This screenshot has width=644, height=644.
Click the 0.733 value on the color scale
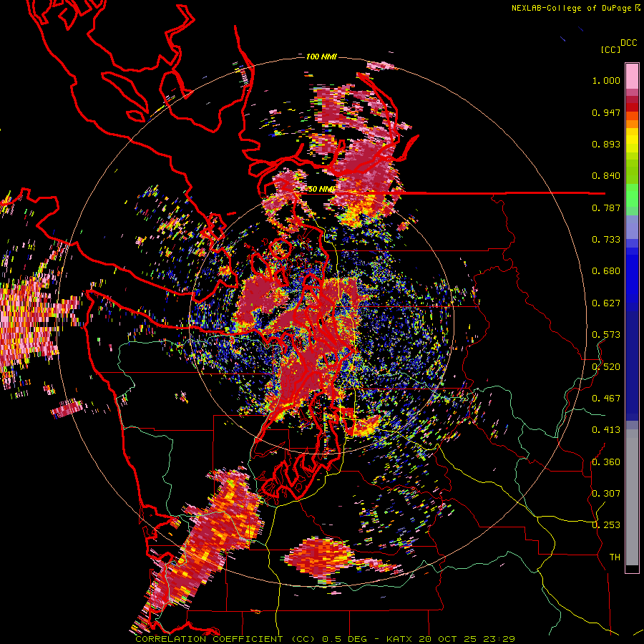click(x=606, y=240)
